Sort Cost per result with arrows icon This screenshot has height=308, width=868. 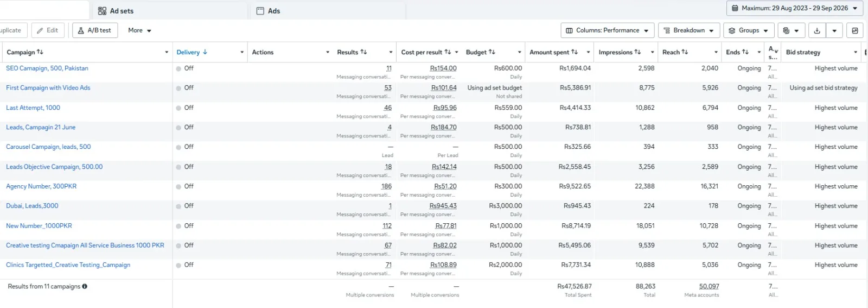coord(448,52)
